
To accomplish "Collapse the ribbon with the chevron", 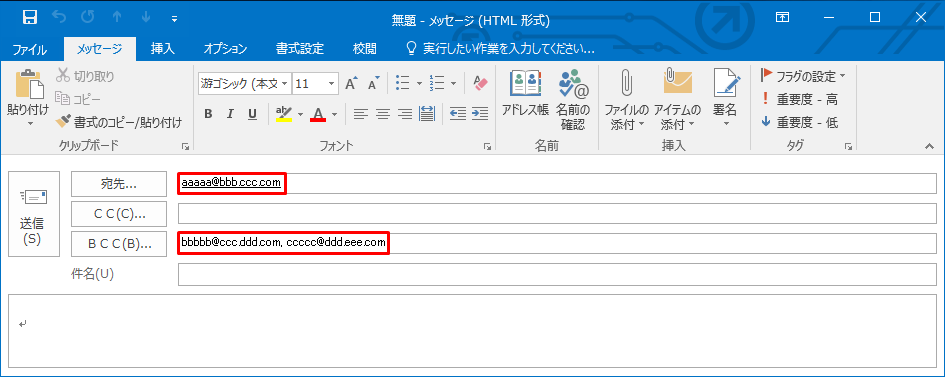I will [929, 146].
